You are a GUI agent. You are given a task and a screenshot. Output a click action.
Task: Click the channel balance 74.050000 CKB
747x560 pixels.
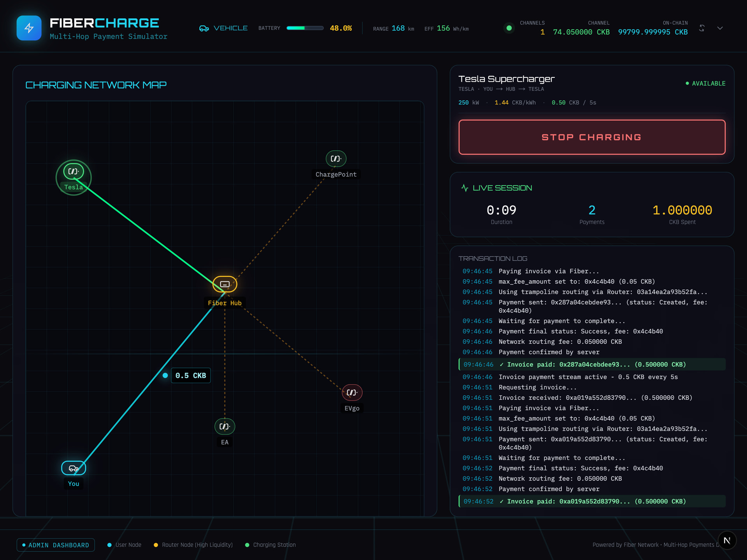(581, 32)
